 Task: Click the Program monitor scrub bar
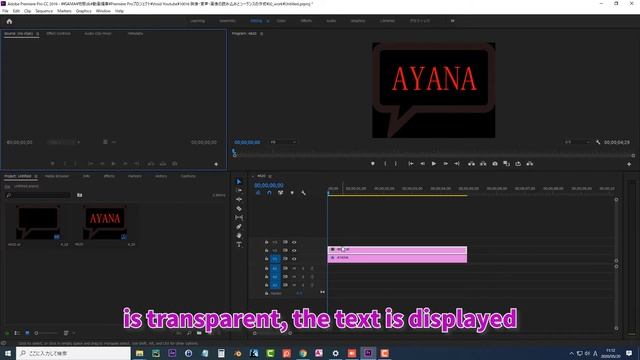click(433, 156)
